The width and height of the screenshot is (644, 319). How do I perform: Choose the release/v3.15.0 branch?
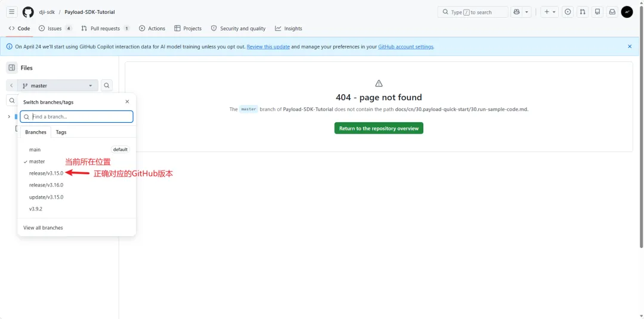coord(76,174)
